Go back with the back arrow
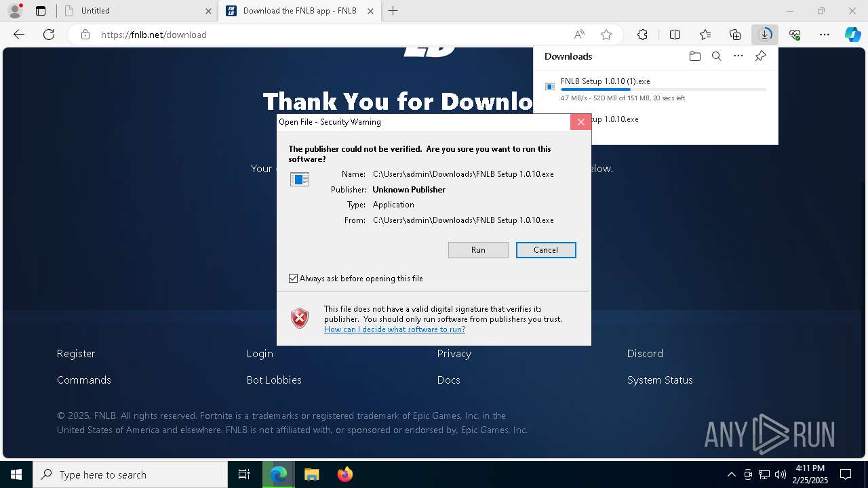Viewport: 868px width, 488px height. tap(19, 35)
